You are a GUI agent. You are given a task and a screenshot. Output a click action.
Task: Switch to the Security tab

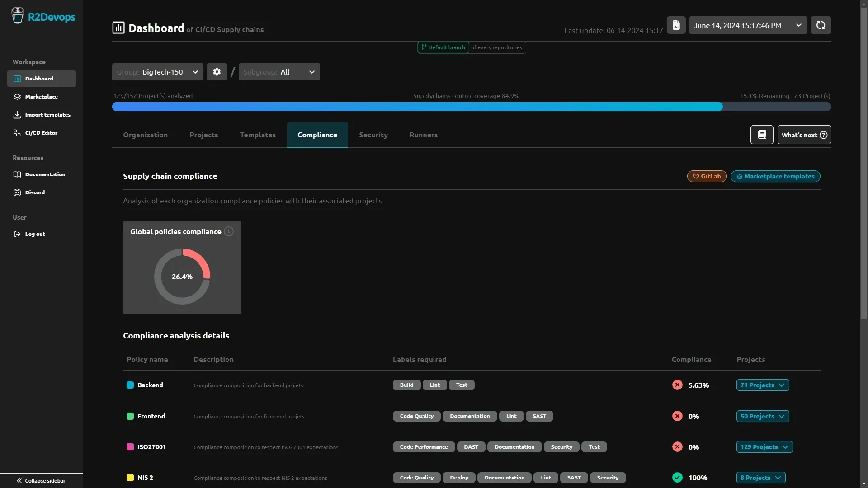pos(373,135)
